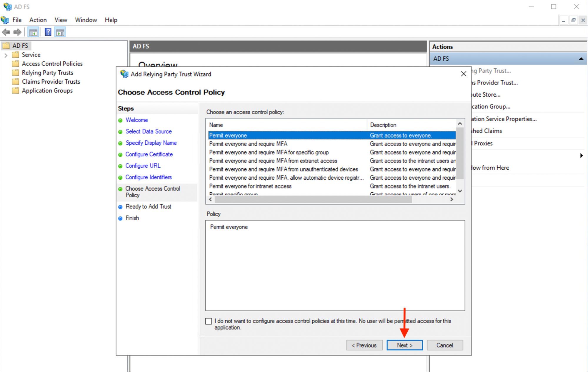This screenshot has height=372, width=588.
Task: Open the blue Help toolbar icon
Action: tap(48, 32)
